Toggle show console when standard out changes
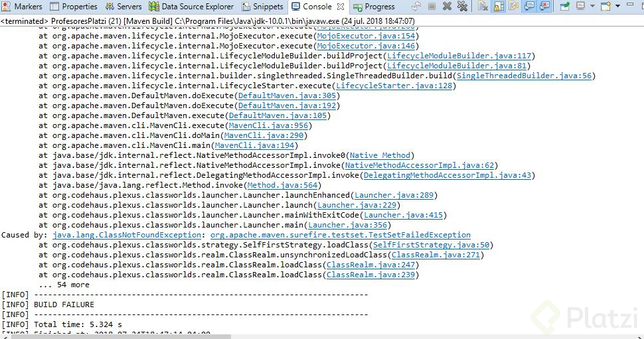 click(529, 6)
